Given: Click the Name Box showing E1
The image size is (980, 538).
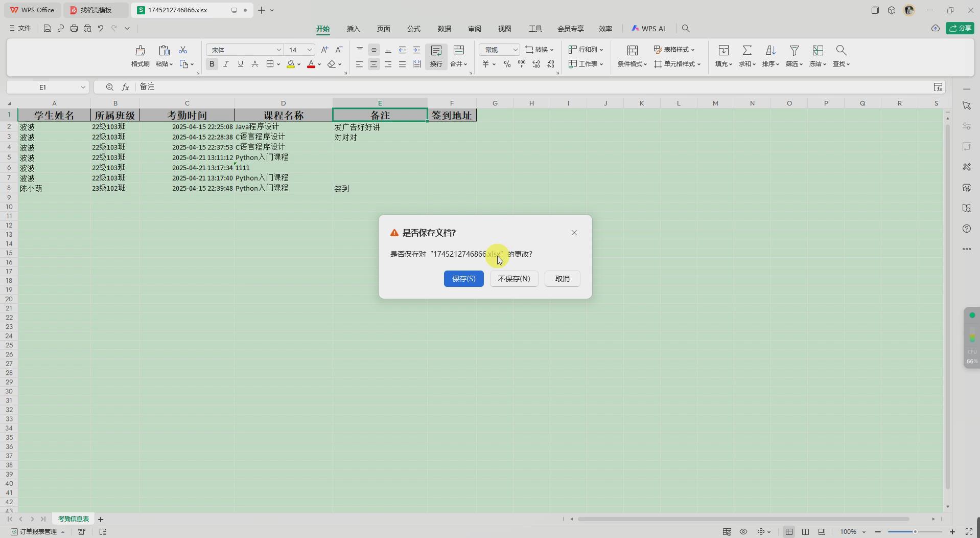Looking at the screenshot, I should point(47,87).
